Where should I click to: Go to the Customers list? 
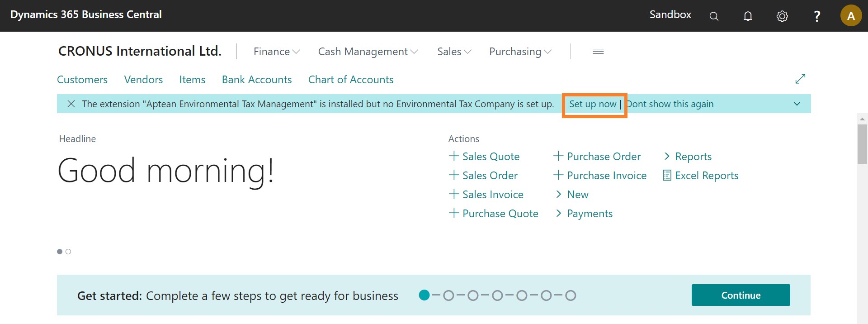click(82, 80)
